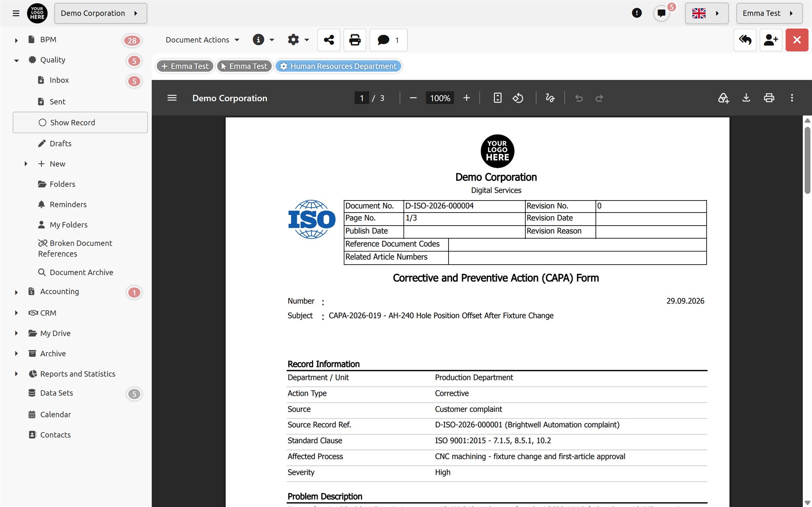Open the language selector with UK flag
The image size is (812, 507).
click(x=707, y=13)
